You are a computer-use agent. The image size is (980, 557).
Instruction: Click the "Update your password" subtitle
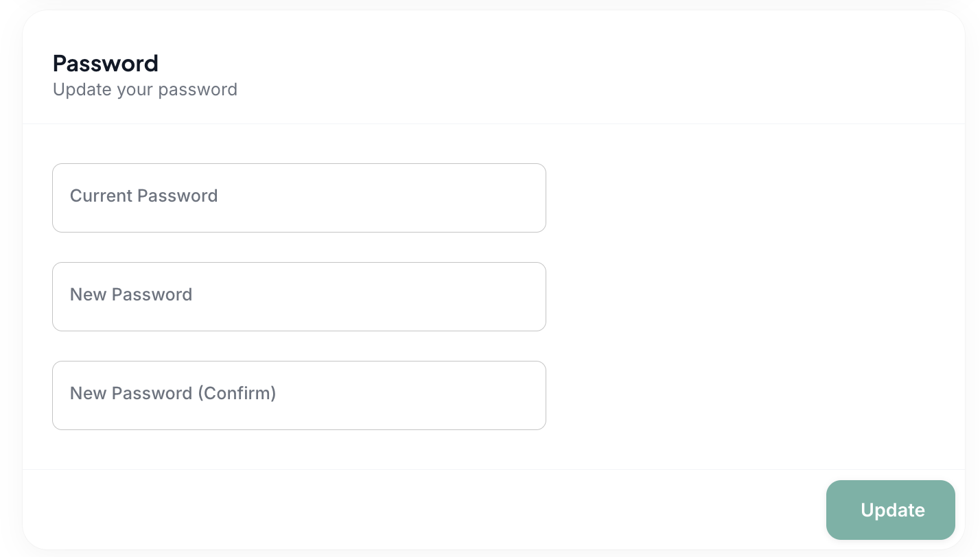[x=145, y=90]
